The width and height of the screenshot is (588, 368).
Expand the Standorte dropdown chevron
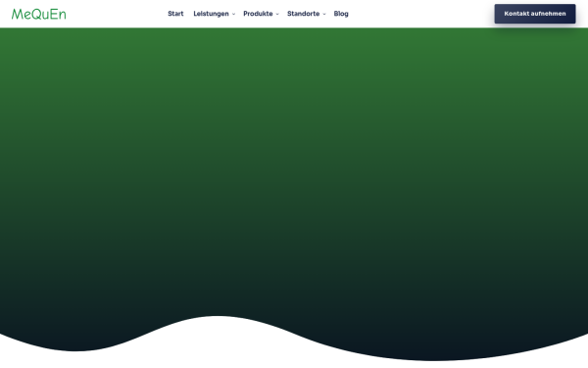[324, 14]
